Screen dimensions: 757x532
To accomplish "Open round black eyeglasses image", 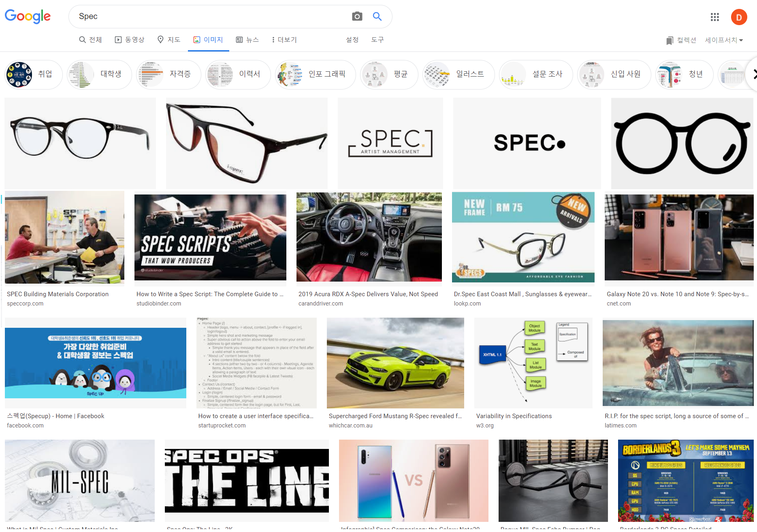I will click(x=80, y=143).
